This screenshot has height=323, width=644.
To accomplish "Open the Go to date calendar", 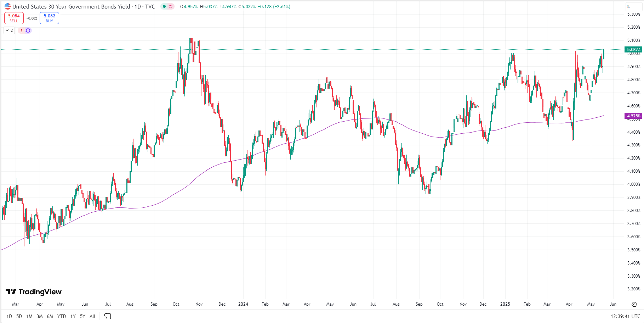I will click(108, 316).
